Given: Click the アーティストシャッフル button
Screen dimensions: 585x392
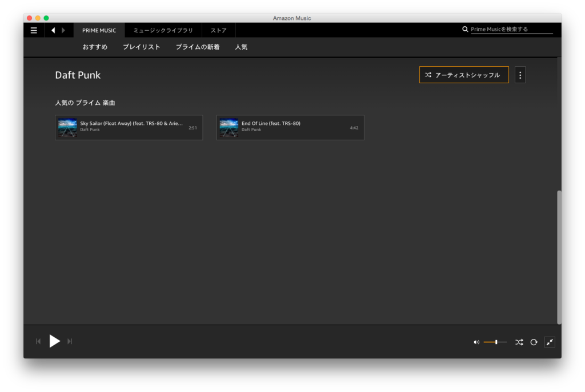Looking at the screenshot, I should (464, 75).
